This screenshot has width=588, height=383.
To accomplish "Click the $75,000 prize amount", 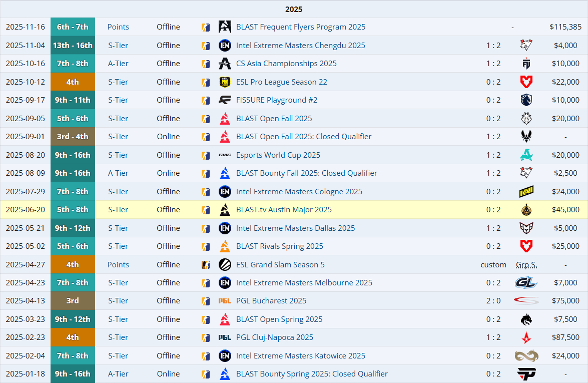I will 565,301.
